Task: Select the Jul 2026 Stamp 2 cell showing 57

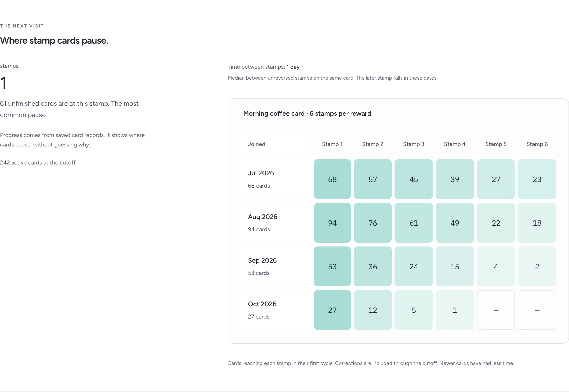Action: (x=372, y=179)
